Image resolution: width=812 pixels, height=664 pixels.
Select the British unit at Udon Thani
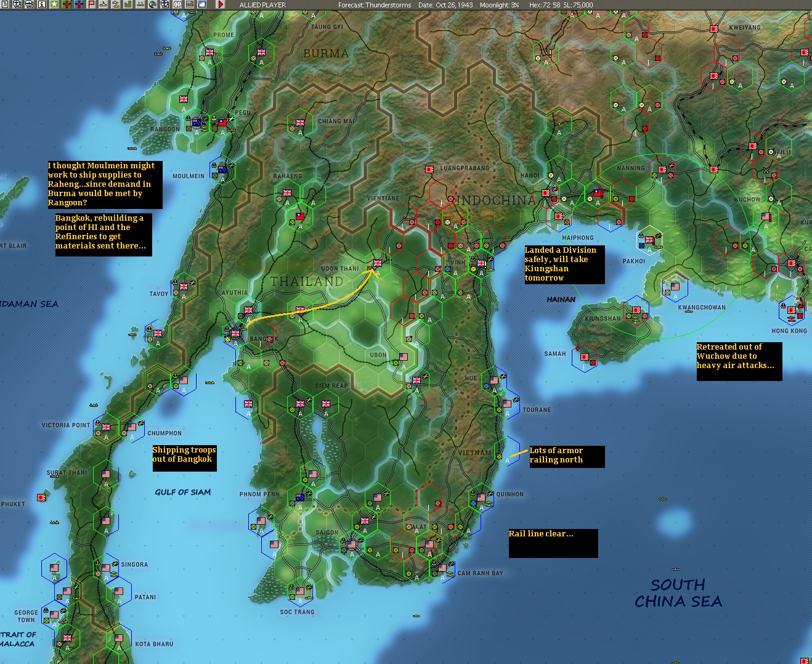coord(378,263)
